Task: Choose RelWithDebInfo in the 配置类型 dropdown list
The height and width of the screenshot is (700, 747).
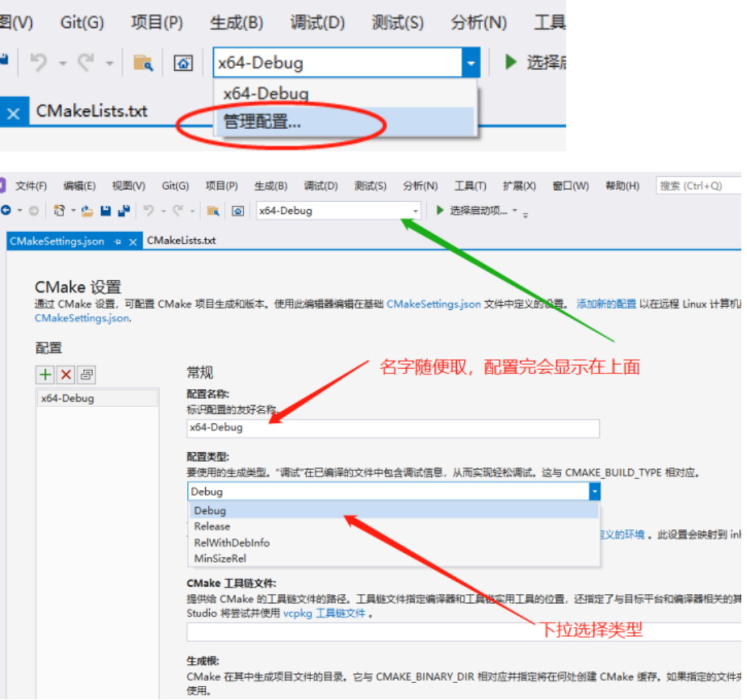Action: pyautogui.click(x=394, y=543)
